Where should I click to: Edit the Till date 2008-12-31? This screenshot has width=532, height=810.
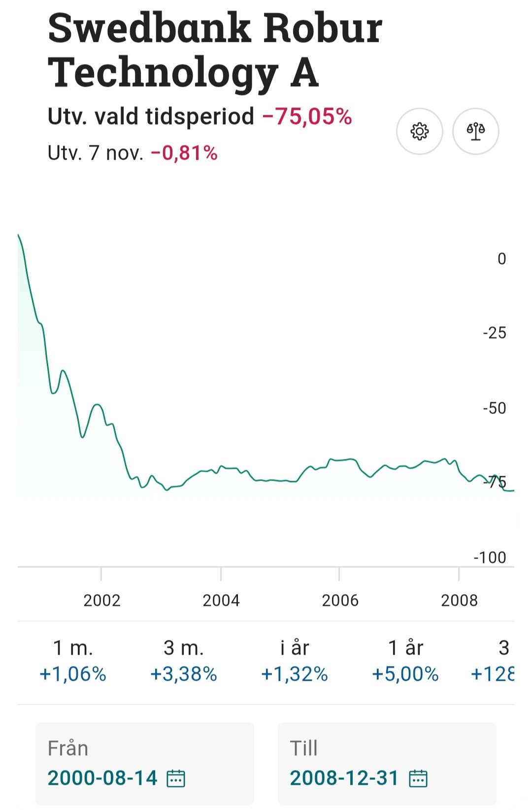[344, 778]
